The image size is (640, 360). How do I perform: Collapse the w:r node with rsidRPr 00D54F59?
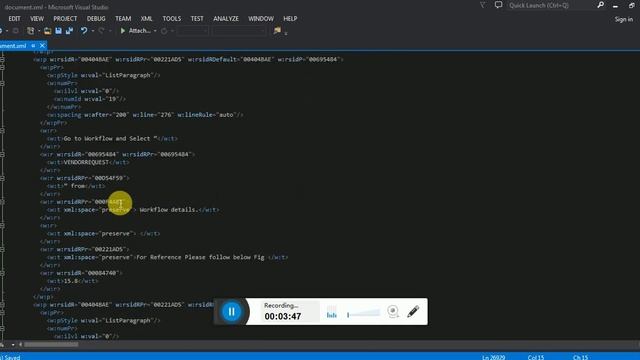pos(2,178)
